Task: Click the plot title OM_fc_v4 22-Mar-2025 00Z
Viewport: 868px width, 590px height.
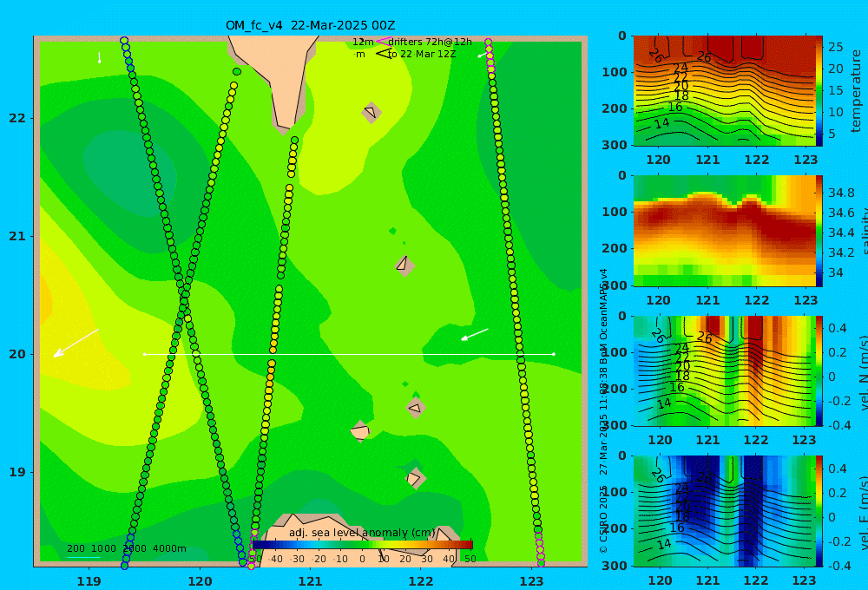Action: click(310, 25)
